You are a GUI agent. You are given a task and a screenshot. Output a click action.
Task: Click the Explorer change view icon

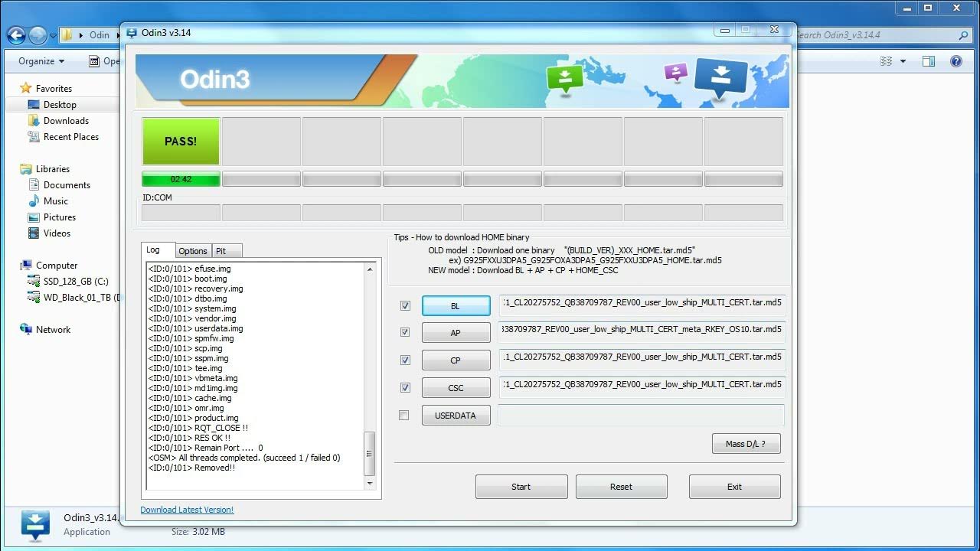887,61
